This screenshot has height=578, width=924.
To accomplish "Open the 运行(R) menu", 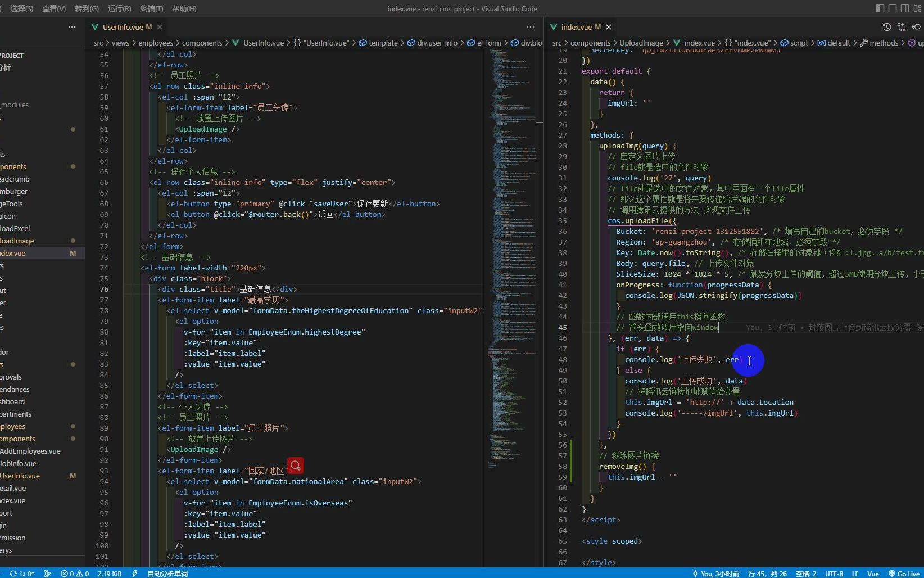I will point(119,8).
